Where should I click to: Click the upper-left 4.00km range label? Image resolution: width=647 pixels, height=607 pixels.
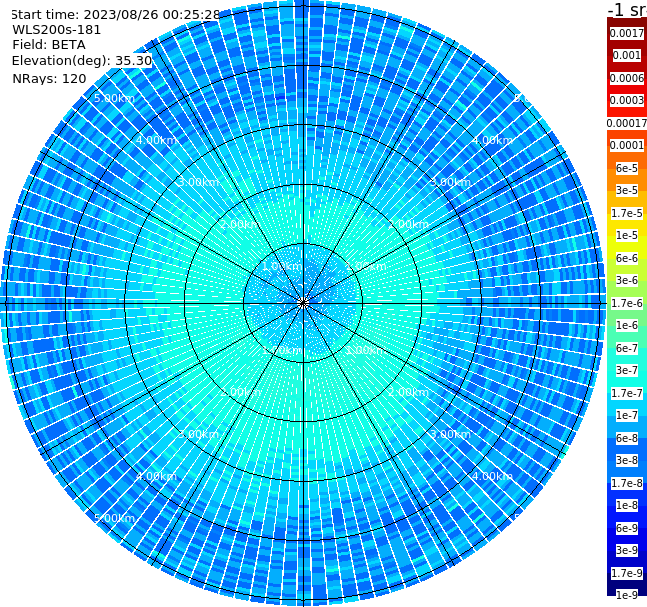click(x=156, y=140)
